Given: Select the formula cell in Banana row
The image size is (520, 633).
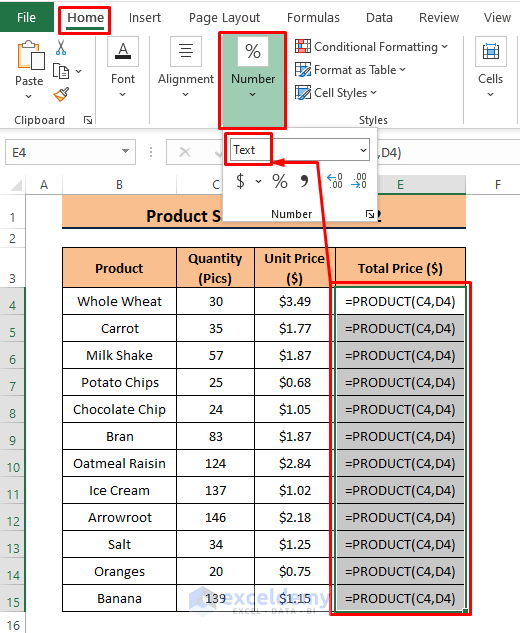Looking at the screenshot, I should pos(400,598).
